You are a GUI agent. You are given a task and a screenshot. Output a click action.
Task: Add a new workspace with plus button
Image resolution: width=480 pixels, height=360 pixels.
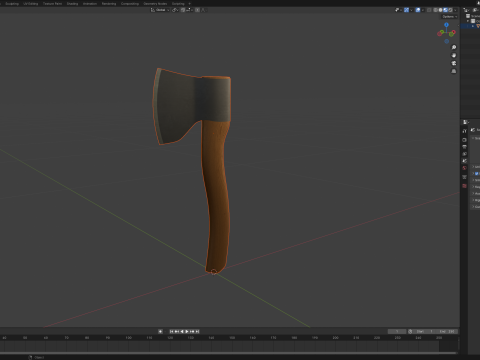click(x=190, y=4)
